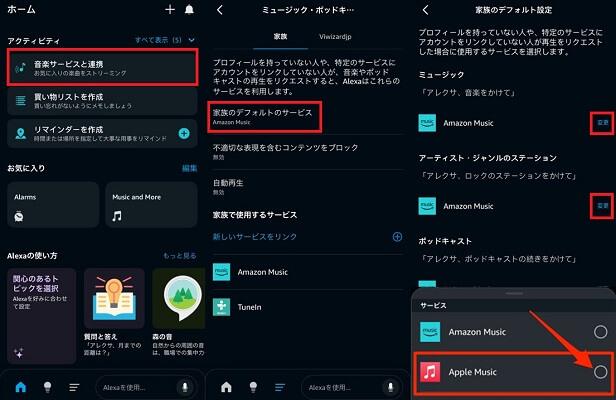Tap lightbulb Devices icon in left bottom bar
Image resolution: width=616 pixels, height=400 pixels.
click(x=47, y=387)
